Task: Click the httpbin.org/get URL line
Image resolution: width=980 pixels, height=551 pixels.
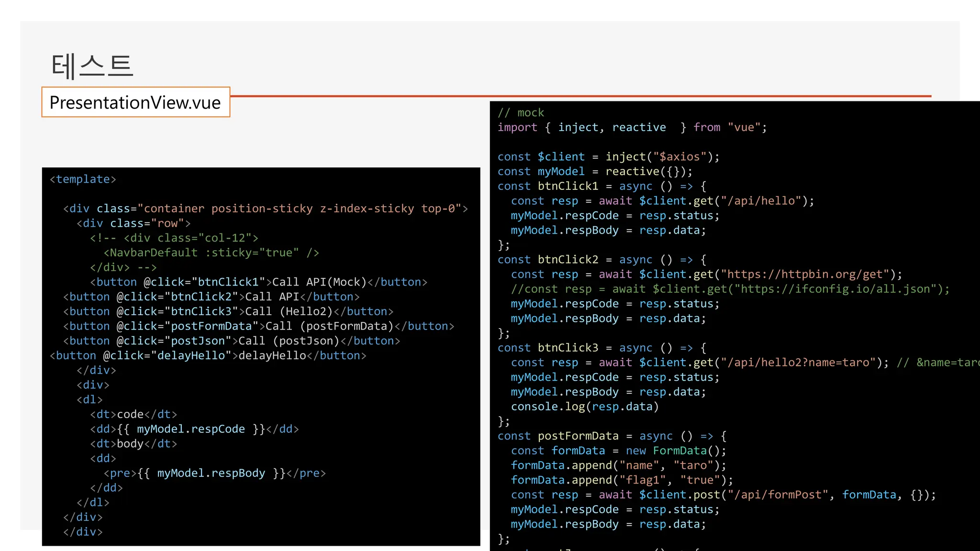Action: [x=706, y=275]
